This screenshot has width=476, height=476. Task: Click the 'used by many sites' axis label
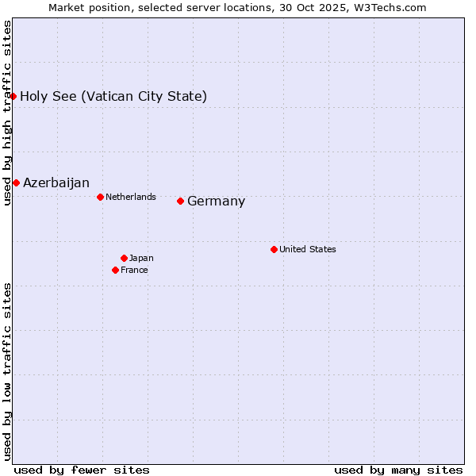tap(398, 470)
